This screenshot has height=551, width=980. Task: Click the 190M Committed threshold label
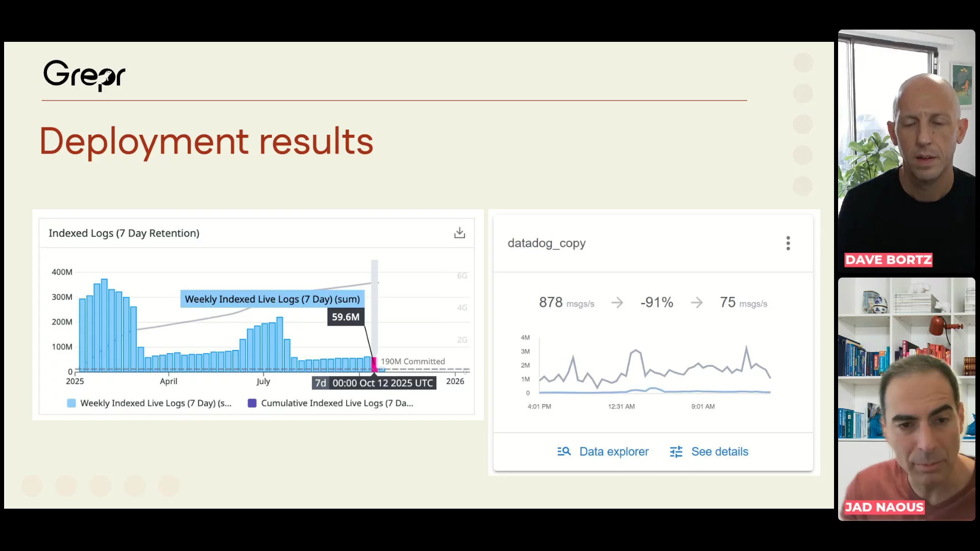pyautogui.click(x=412, y=361)
